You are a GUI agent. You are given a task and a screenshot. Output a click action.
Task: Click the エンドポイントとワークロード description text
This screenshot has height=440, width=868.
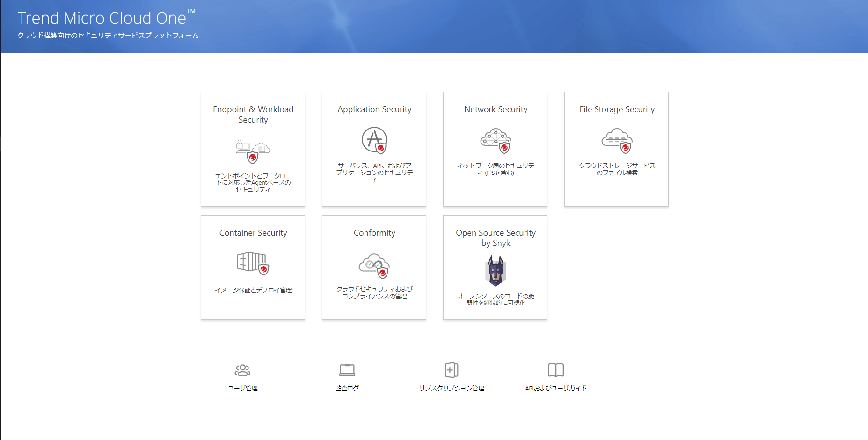coord(253,183)
